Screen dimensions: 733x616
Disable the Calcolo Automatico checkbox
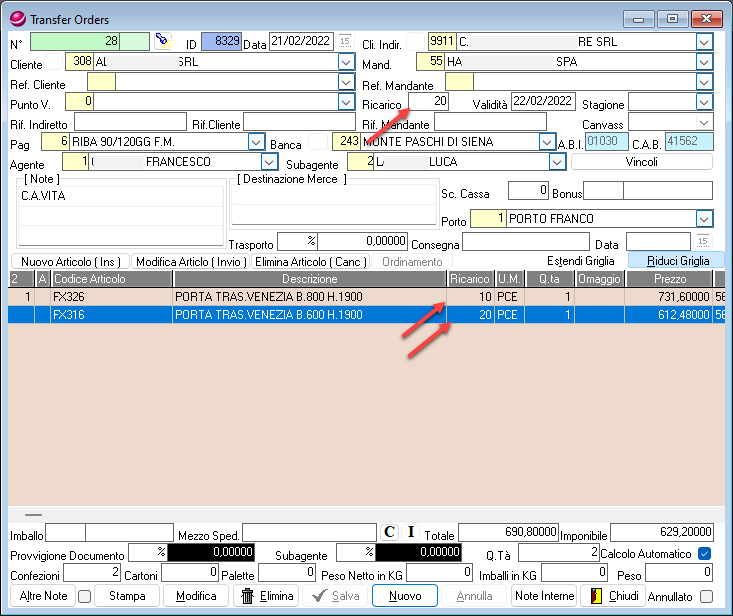[705, 553]
